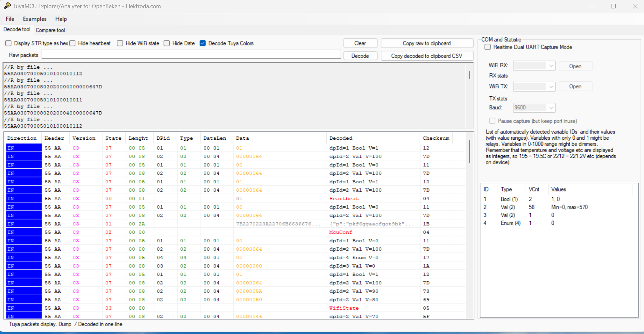Viewport: 644px width, 334px height.
Task: Click the Clear button
Action: (360, 43)
